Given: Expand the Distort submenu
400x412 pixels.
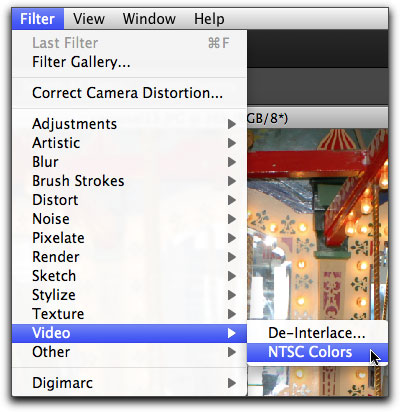Looking at the screenshot, I should [129, 200].
